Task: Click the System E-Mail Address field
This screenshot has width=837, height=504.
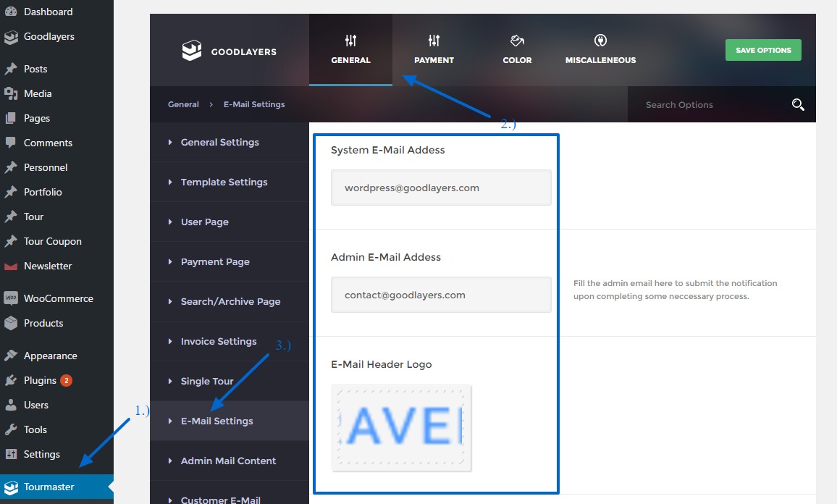Action: click(x=441, y=188)
